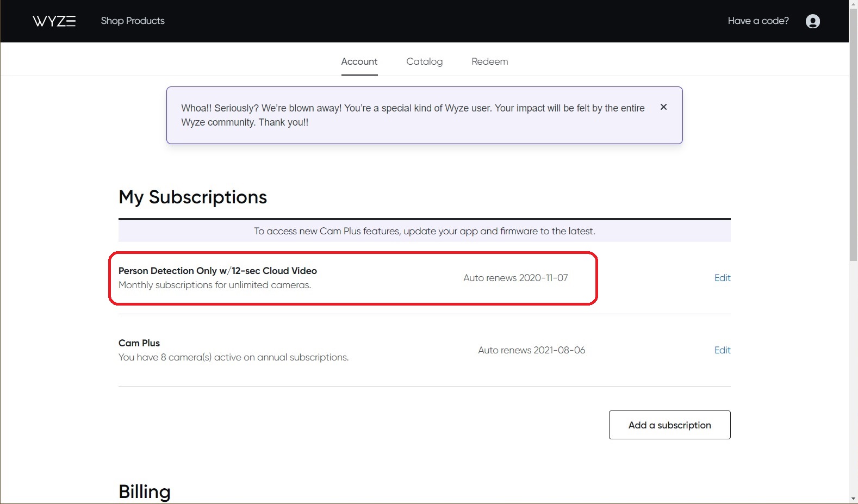Click the 'Whoa!! Seriously?' banner message
The image size is (858, 504).
click(x=413, y=115)
